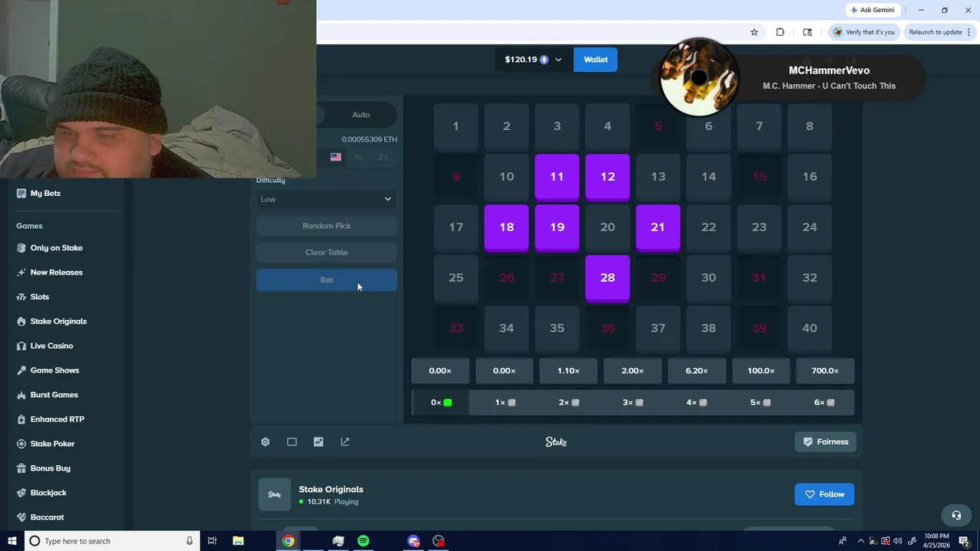
Task: Click the Clear Table button
Action: (326, 253)
